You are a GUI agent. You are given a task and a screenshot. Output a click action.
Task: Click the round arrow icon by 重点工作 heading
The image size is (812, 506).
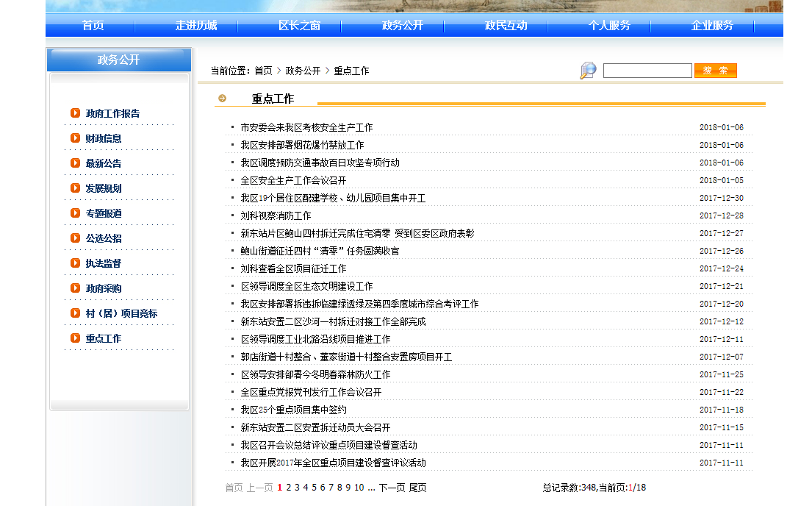222,99
